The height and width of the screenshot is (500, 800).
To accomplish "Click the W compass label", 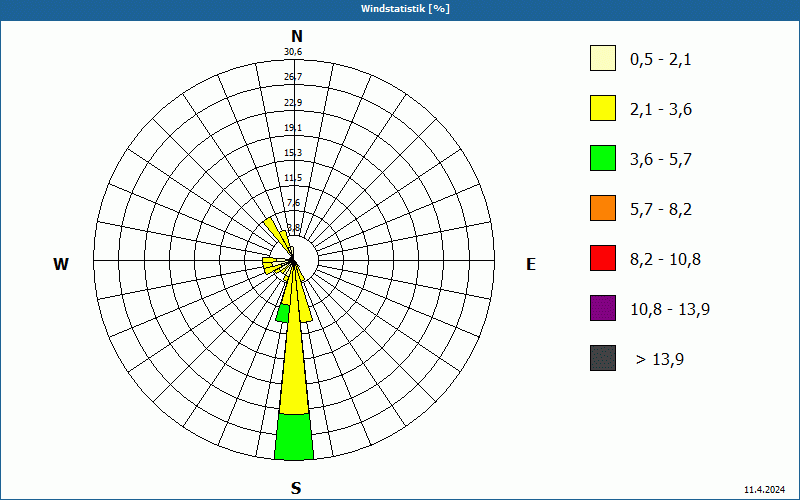I will (x=61, y=264).
